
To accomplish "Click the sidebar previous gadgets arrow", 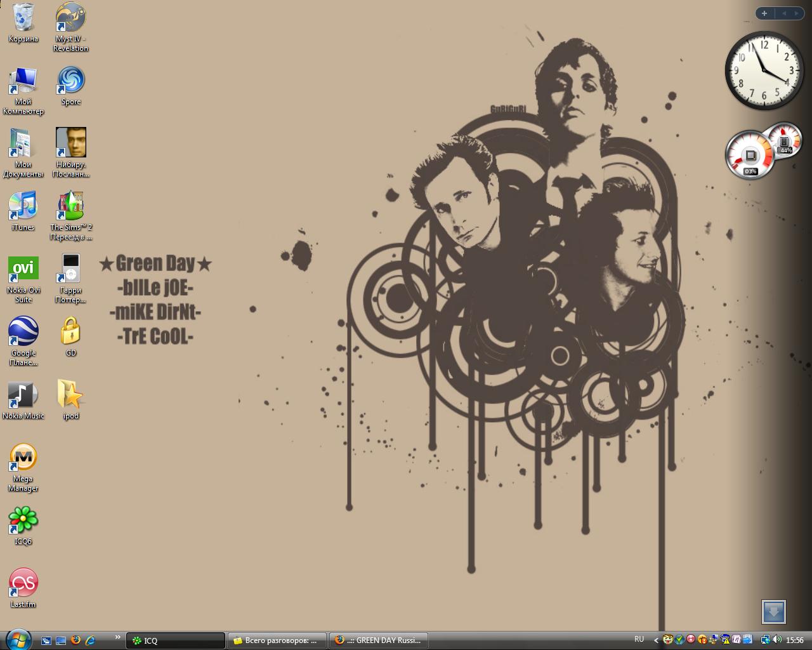I will pos(783,13).
